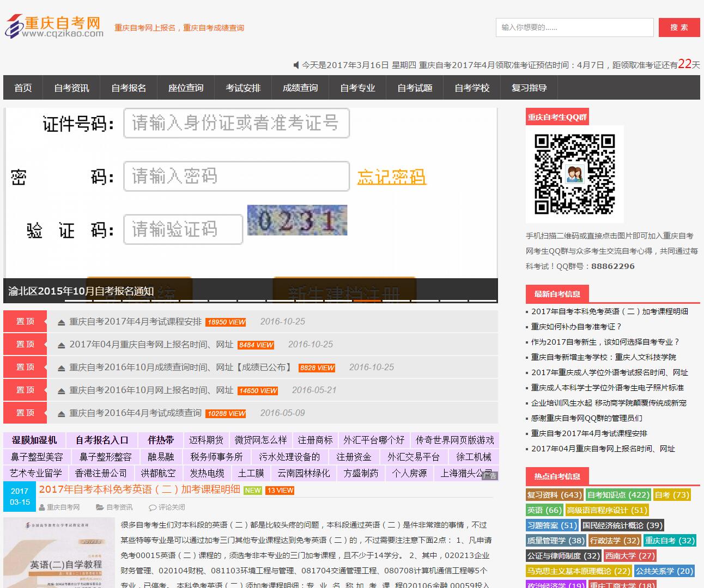Screen dimensions: 704x588
Task: Open pinned post 2017年04月重庆自考网上报名时间、网址
Action: coord(151,345)
